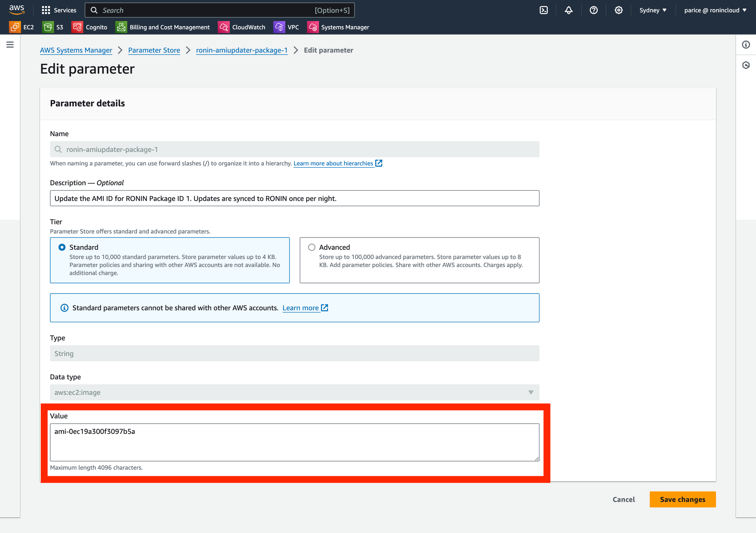Click the Save changes button

(682, 499)
